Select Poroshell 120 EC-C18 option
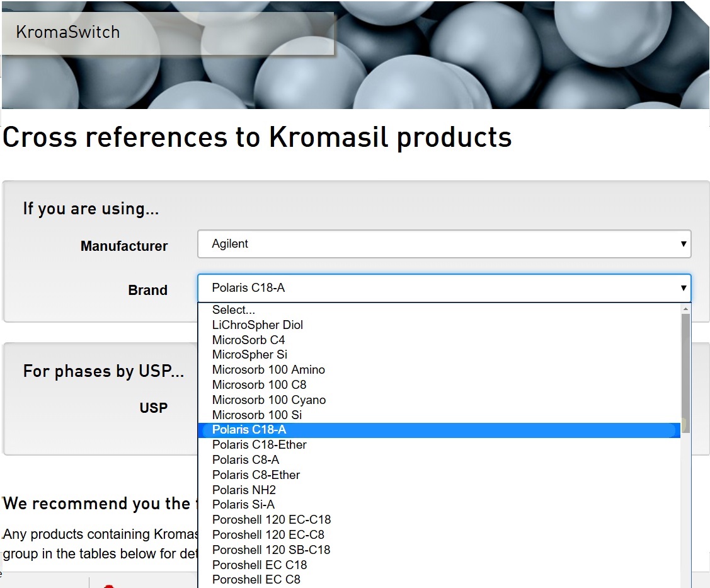 439,519
